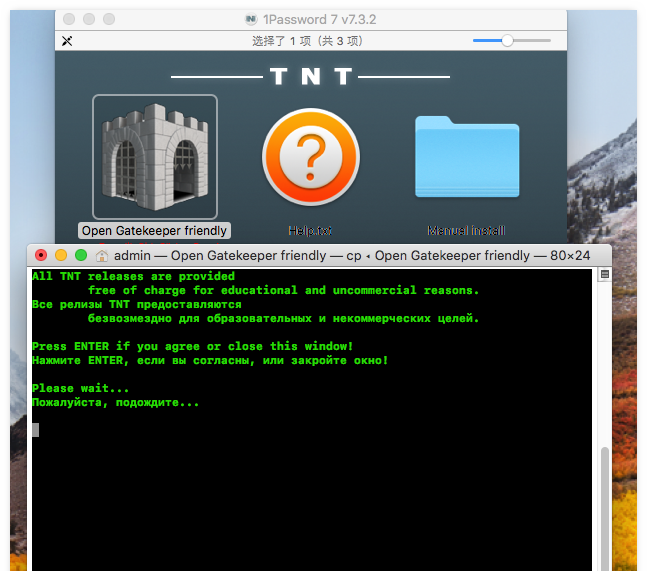Select the 'Manual install' folder label

[x=466, y=231]
